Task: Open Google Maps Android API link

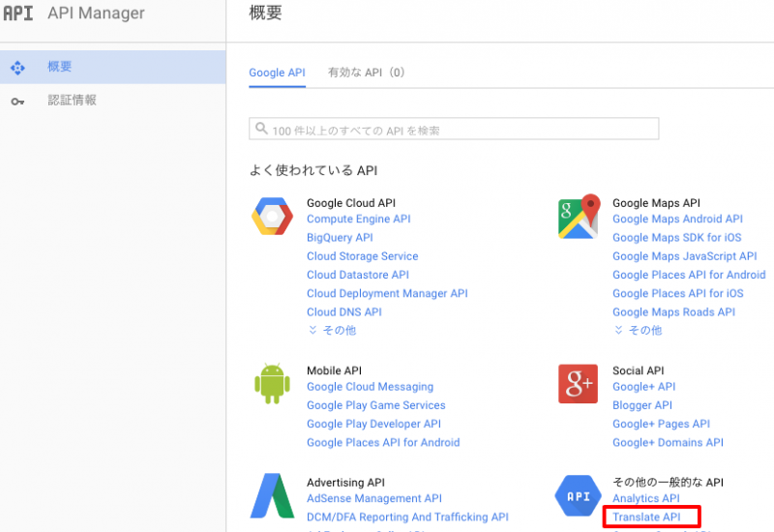Action: [677, 220]
